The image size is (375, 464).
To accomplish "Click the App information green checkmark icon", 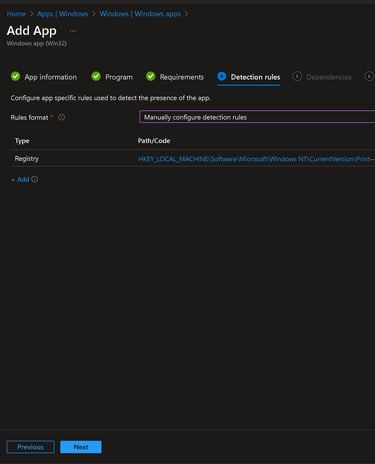I will point(15,76).
